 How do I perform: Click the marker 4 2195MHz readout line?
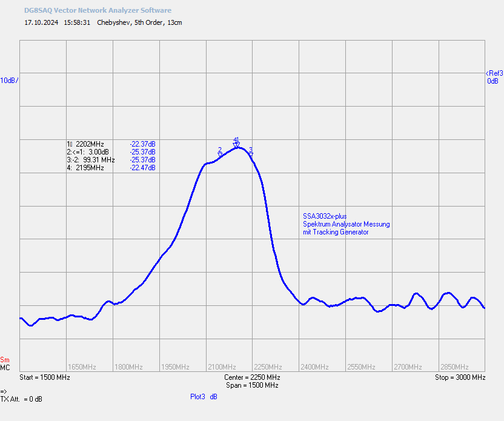111,168
